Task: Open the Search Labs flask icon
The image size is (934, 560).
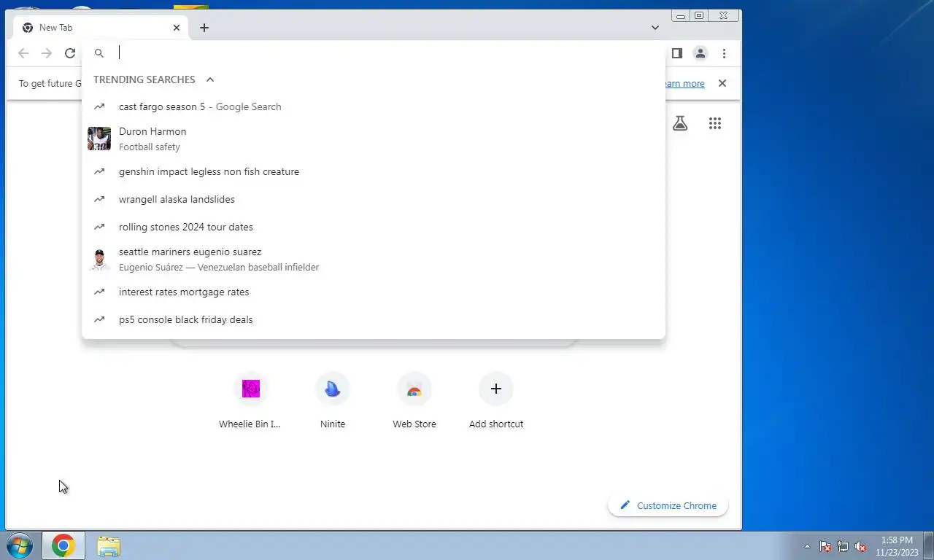Action: (680, 123)
